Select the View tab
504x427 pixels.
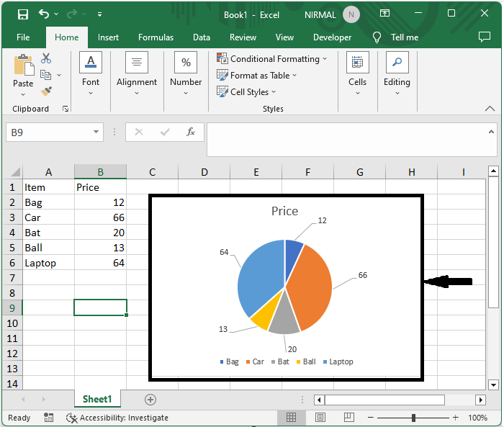(284, 37)
